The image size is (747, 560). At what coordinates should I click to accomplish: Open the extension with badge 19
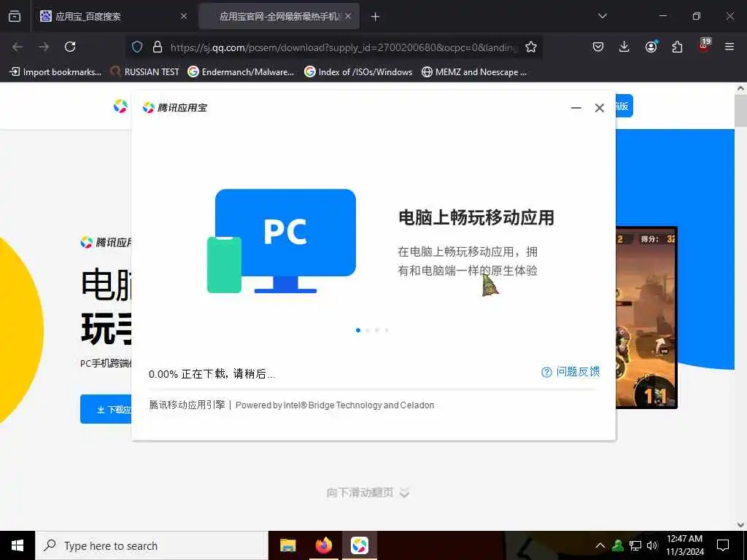[x=704, y=45]
